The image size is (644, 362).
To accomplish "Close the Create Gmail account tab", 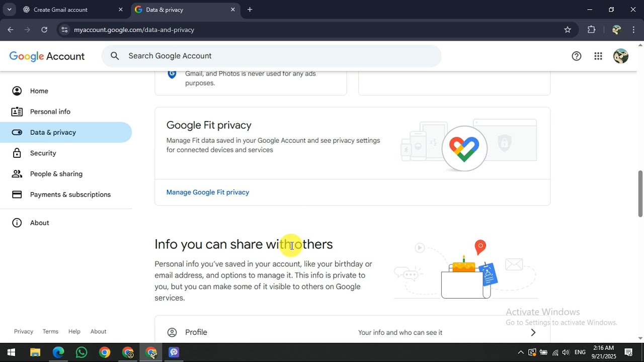I will pyautogui.click(x=120, y=10).
